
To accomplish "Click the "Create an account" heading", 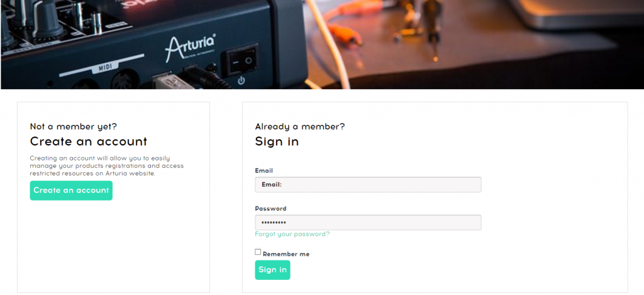I will pyautogui.click(x=89, y=142).
